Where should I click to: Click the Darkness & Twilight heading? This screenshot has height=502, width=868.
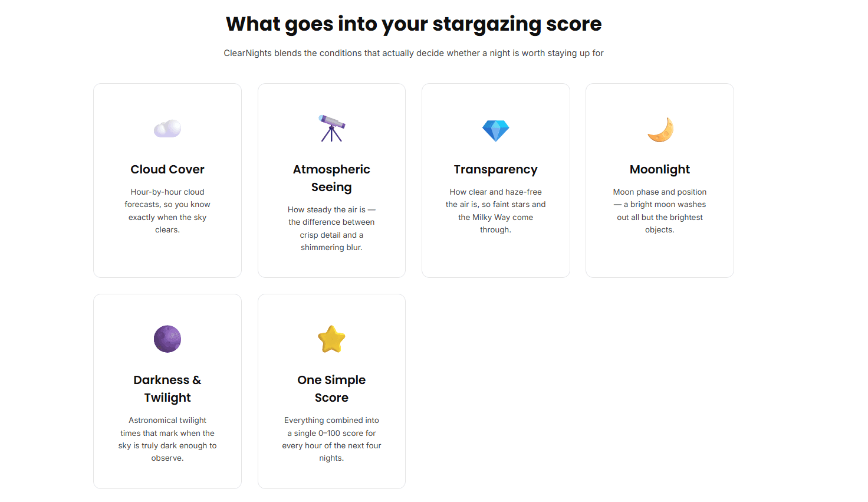coord(167,389)
